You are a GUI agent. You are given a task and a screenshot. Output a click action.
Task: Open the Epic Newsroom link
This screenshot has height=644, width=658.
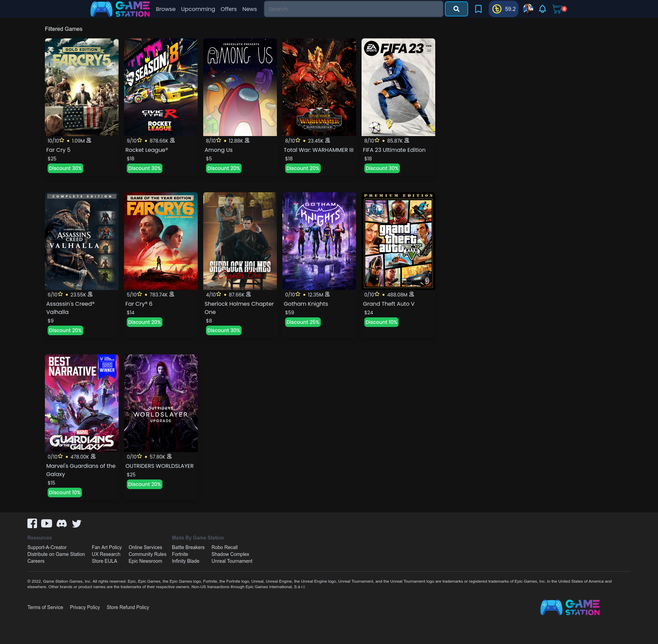145,561
